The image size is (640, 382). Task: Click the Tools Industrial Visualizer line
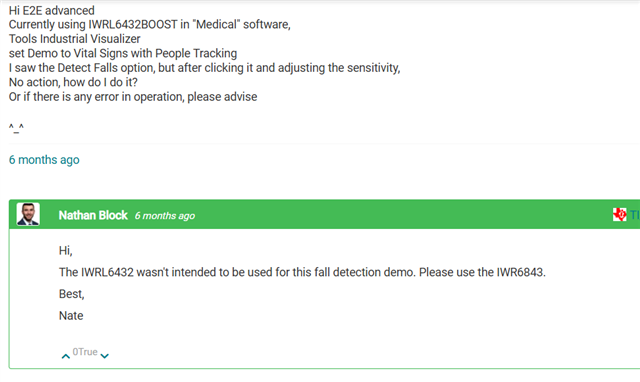click(75, 39)
